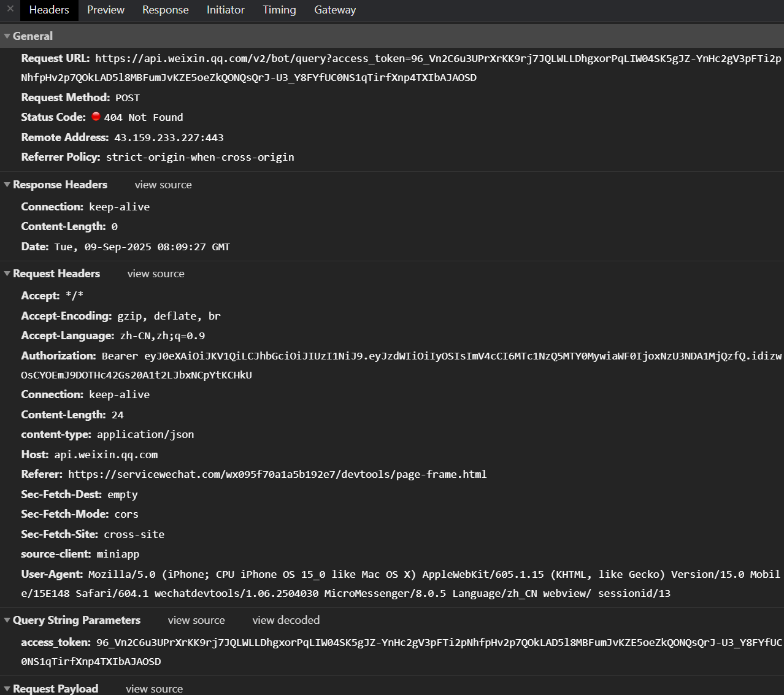Click the red 404 status indicator dot
784x695 pixels.
(96, 117)
